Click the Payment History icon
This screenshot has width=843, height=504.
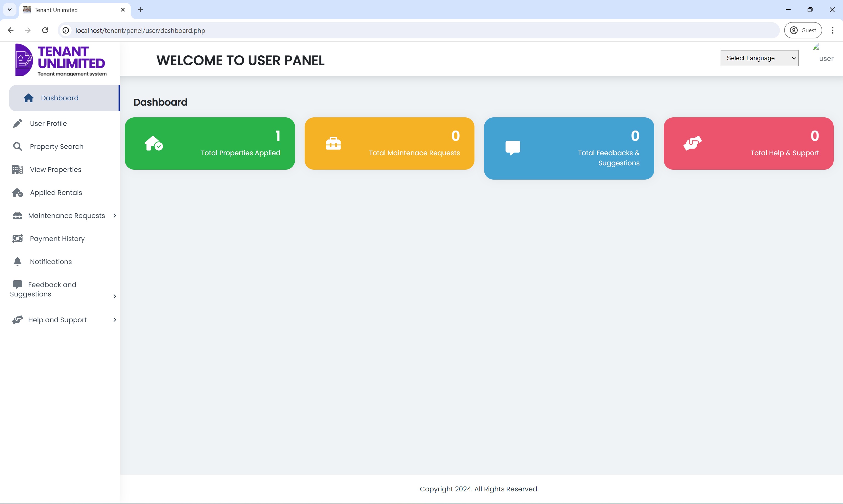pos(17,239)
